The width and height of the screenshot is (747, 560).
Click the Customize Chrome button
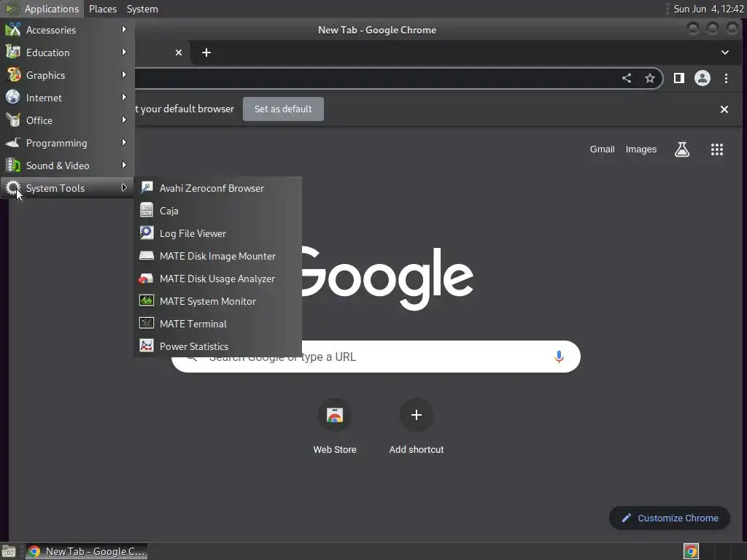670,518
